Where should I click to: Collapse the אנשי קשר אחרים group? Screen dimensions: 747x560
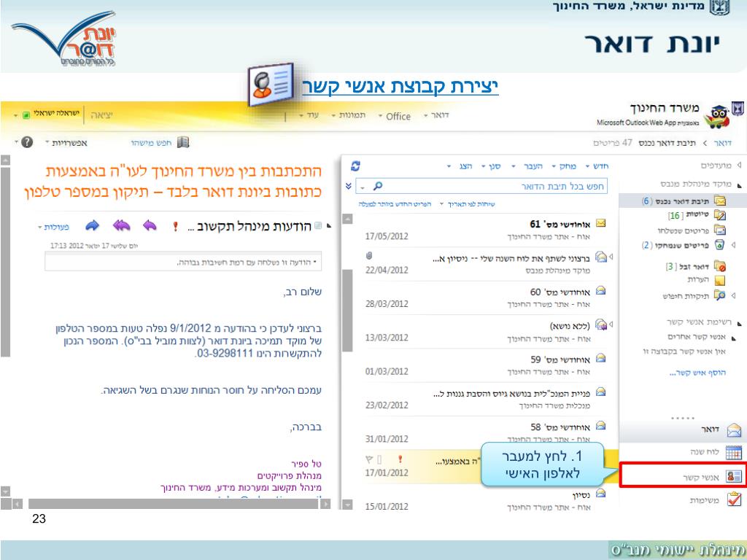[734, 338]
